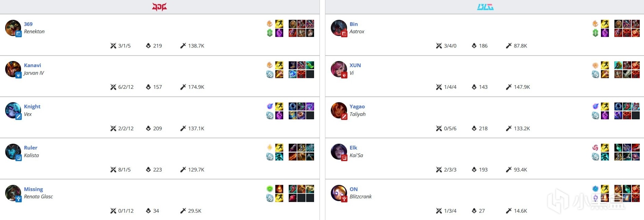Viewport: 644px width, 220px height.
Task: Click Kanavi's Smite summoner spell icon
Action: (x=279, y=74)
